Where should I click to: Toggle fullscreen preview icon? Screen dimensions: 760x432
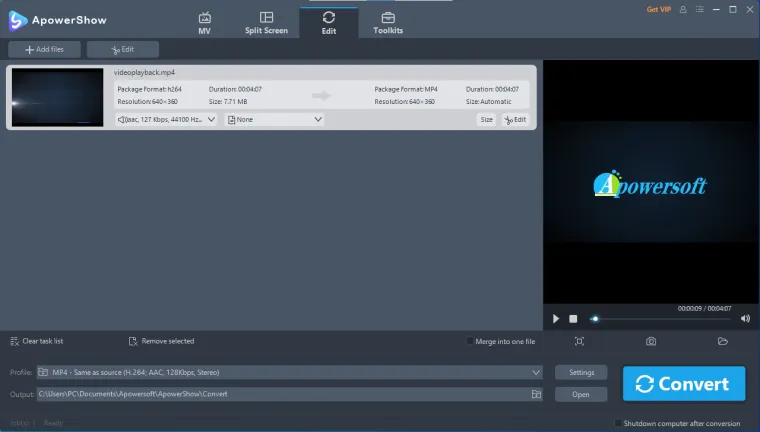coord(579,341)
